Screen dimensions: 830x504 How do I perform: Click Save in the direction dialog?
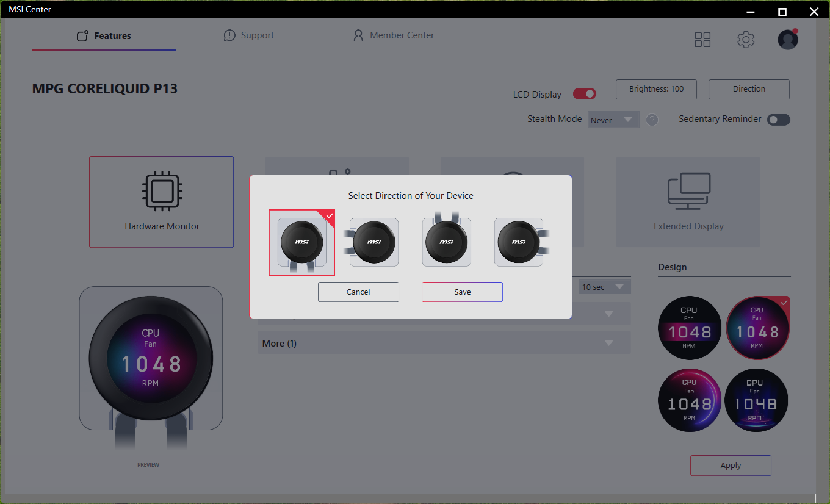[462, 292]
